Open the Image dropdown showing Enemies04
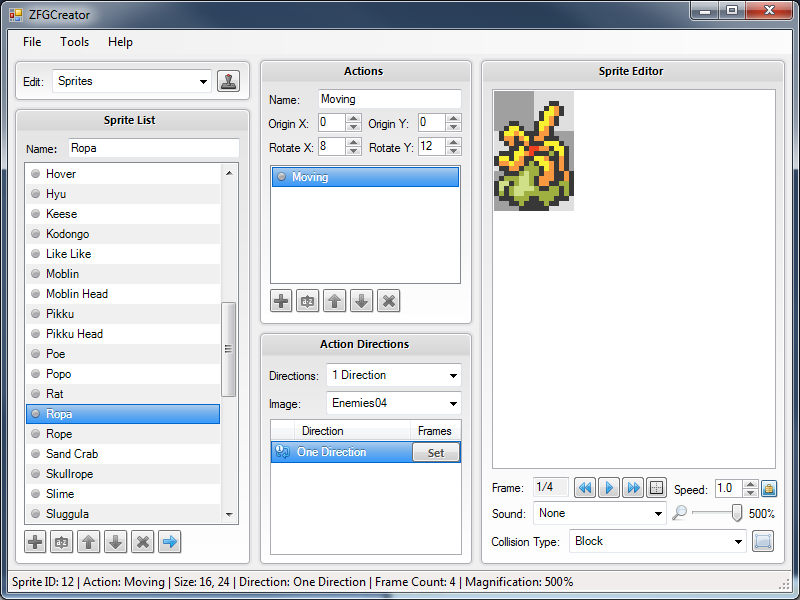The height and width of the screenshot is (600, 800). (x=393, y=403)
